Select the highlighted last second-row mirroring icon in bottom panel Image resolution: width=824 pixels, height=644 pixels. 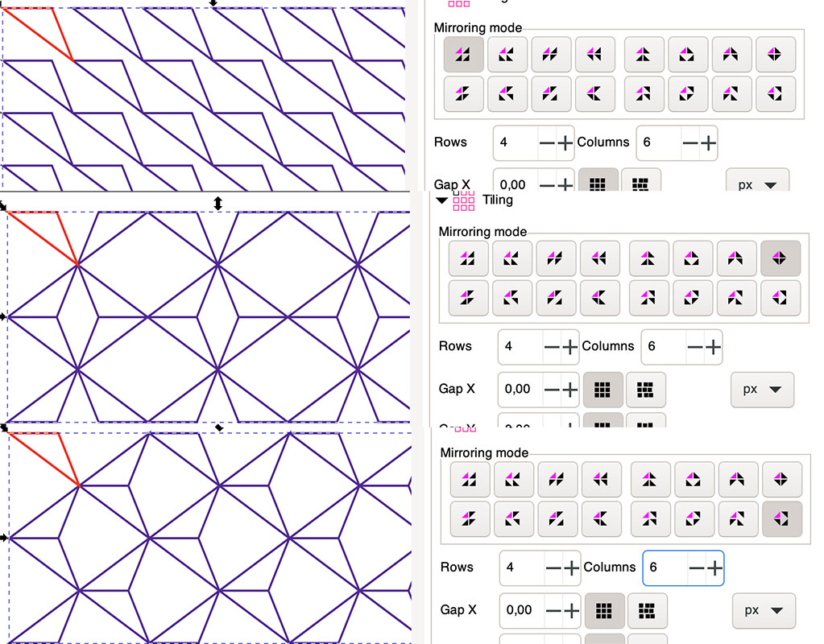[782, 519]
